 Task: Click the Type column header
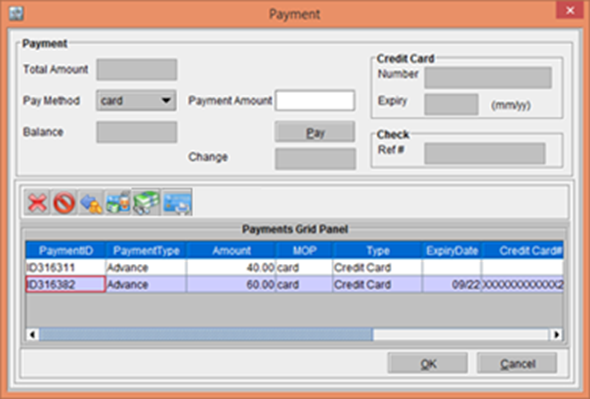coord(377,250)
